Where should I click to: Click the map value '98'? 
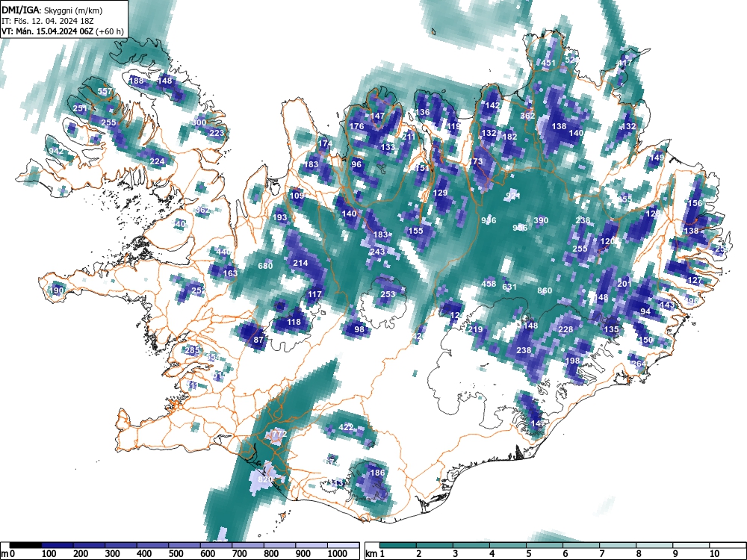pyautogui.click(x=359, y=329)
